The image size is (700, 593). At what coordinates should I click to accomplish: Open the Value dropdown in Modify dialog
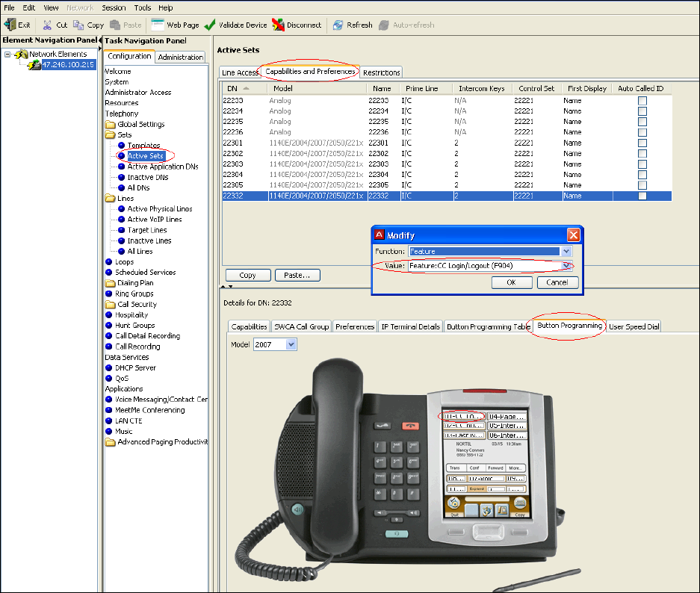566,266
